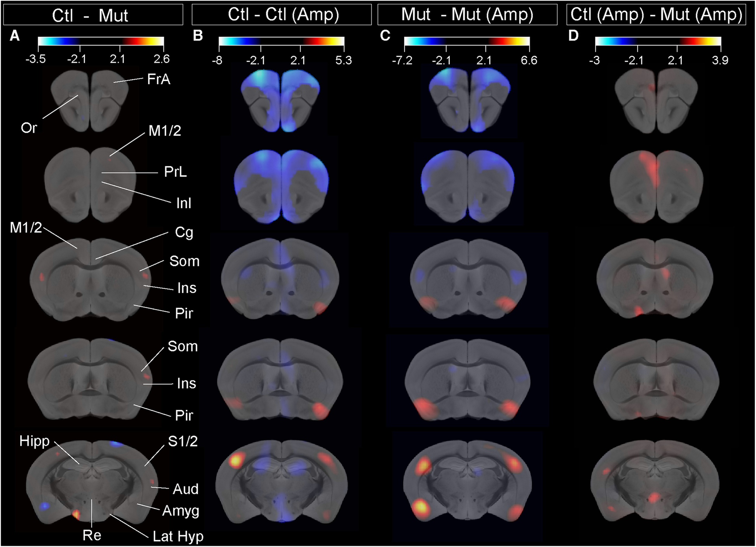Click the Or region label
Screen dimensions: 756x547
click(x=29, y=128)
